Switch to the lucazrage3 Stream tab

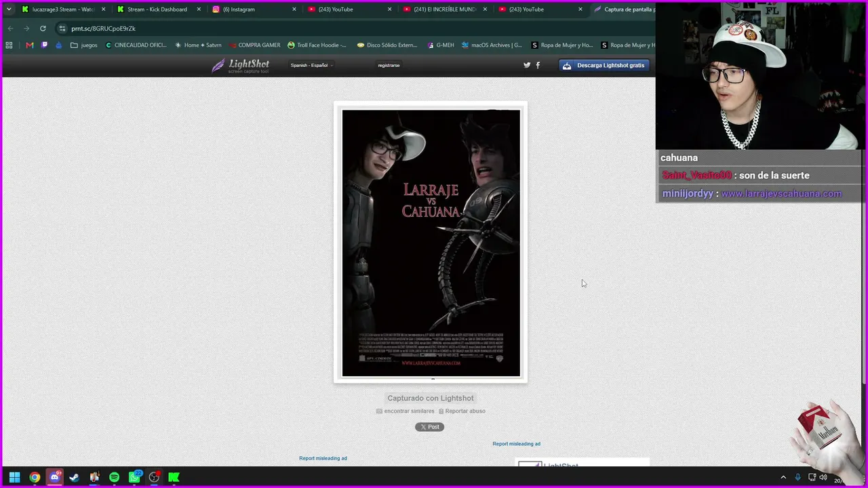point(63,9)
